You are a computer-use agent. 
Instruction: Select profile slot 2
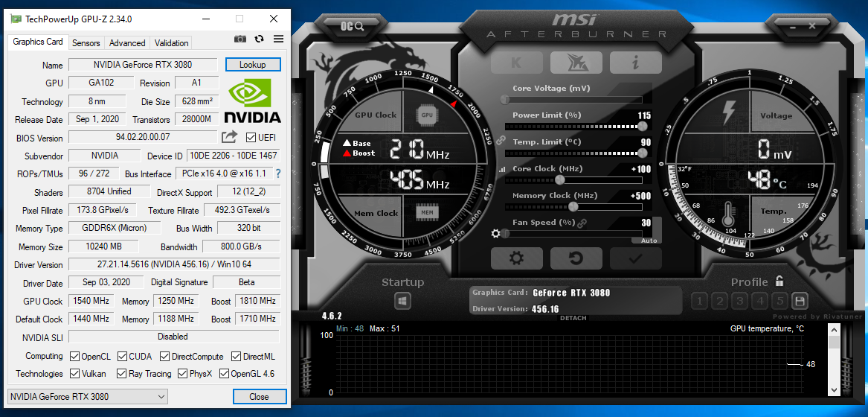point(719,301)
